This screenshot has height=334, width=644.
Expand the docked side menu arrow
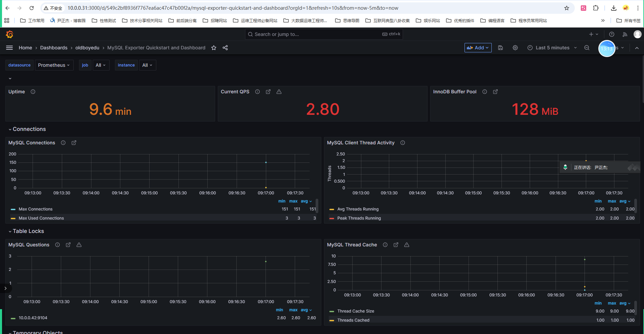tap(5, 288)
